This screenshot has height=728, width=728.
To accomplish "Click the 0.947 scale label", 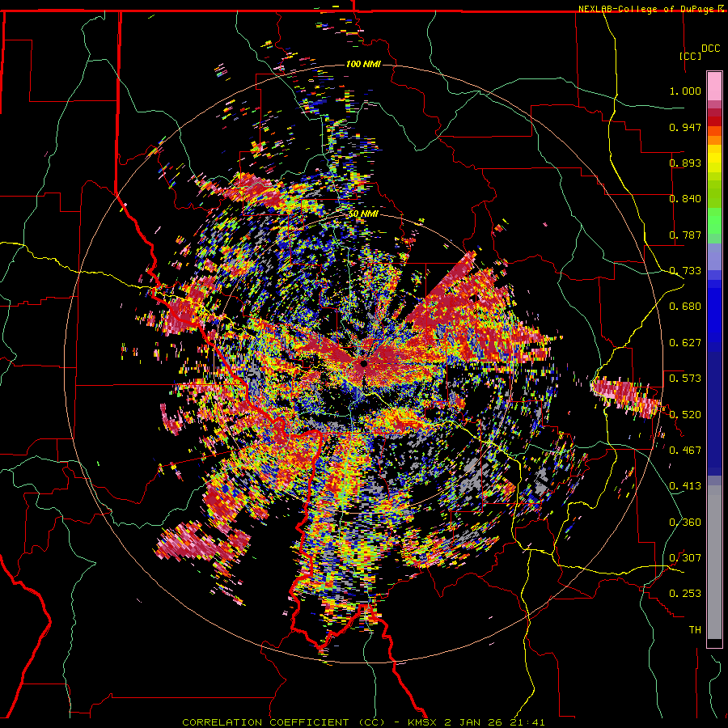I will pos(685,127).
